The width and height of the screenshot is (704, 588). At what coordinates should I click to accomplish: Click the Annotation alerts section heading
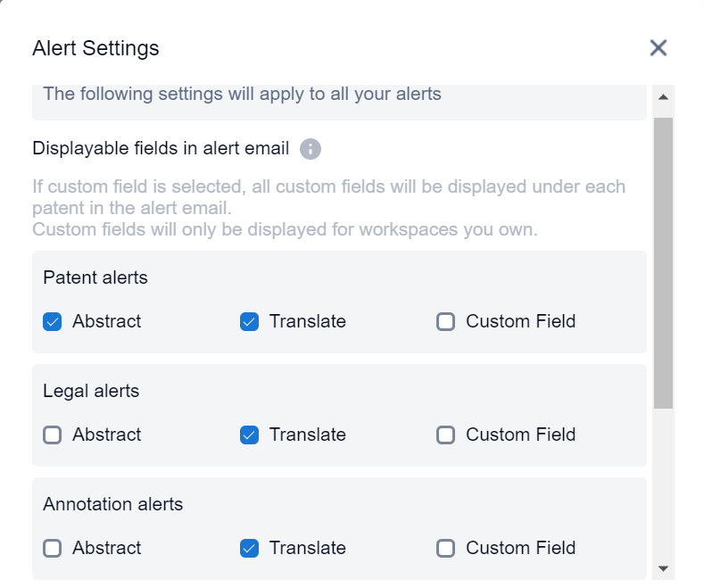[112, 504]
